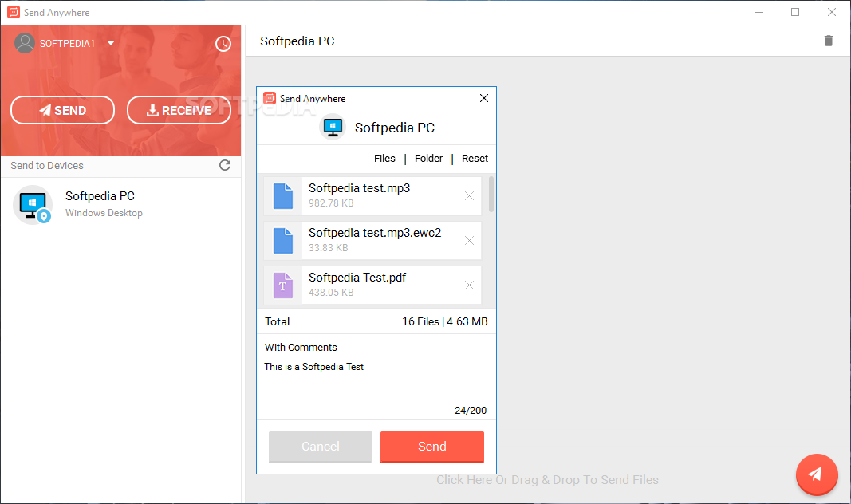The image size is (851, 504).
Task: Remove Softpedia Test.pdf from the list
Action: point(470,285)
